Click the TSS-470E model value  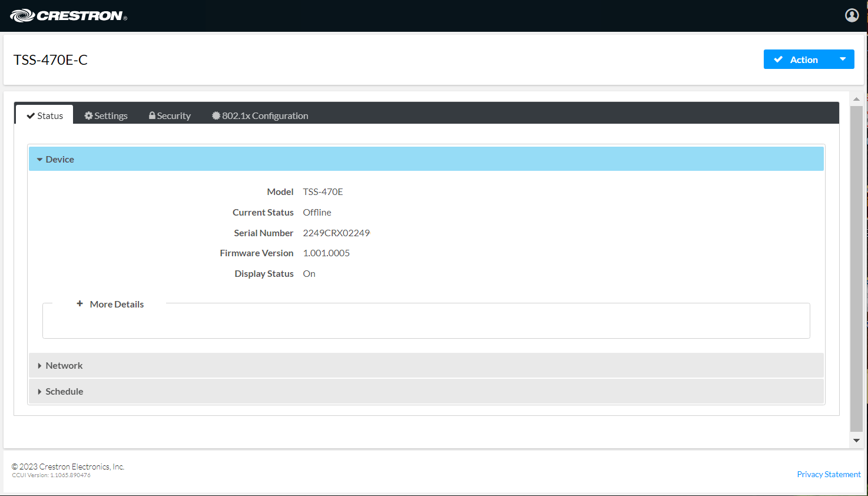[323, 191]
